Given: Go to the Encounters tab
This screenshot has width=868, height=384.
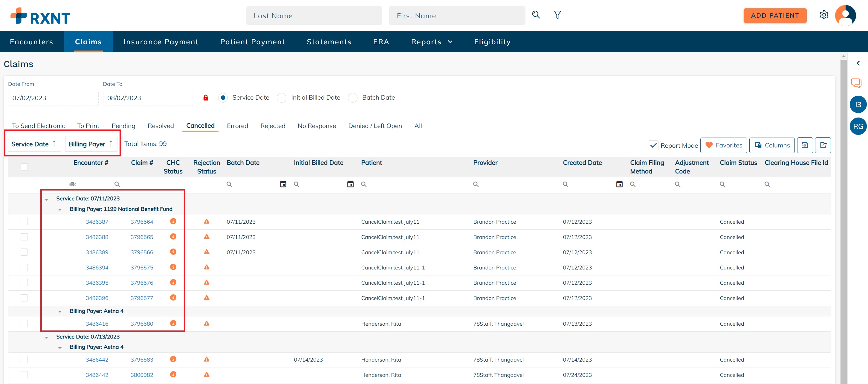Looking at the screenshot, I should tap(32, 42).
